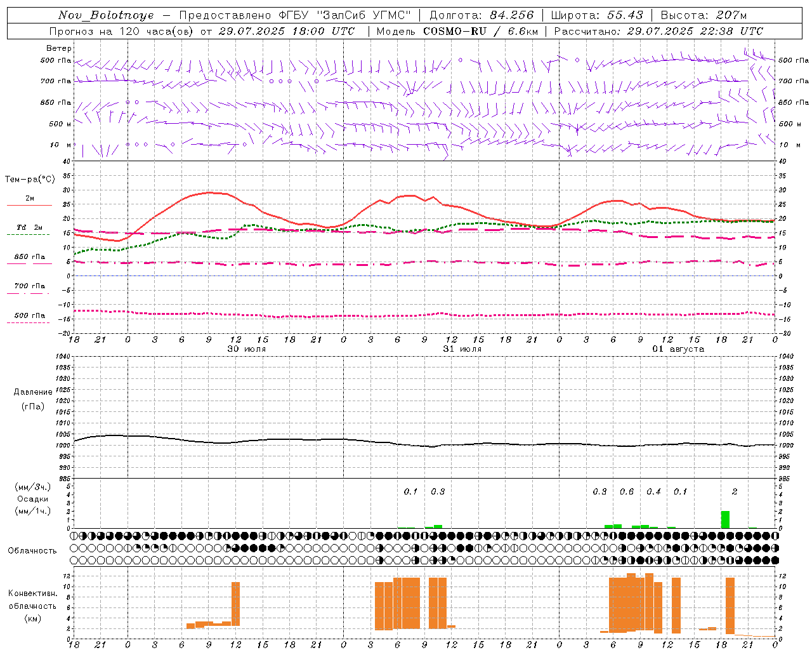Click the Высота: 207м header field
812x650 pixels.
point(704,15)
